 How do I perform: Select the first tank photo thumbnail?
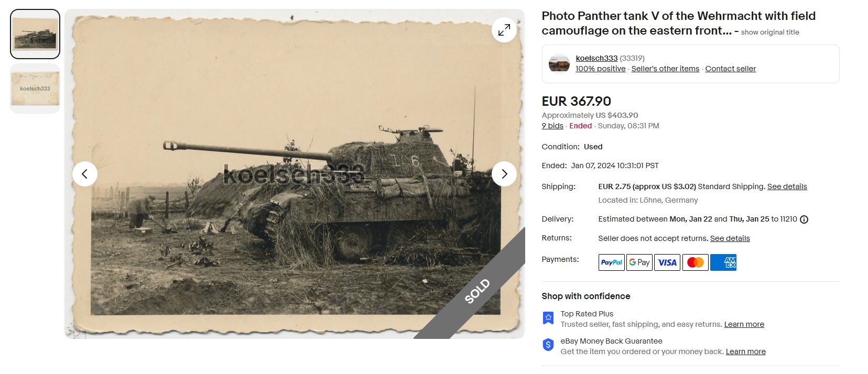coord(35,34)
